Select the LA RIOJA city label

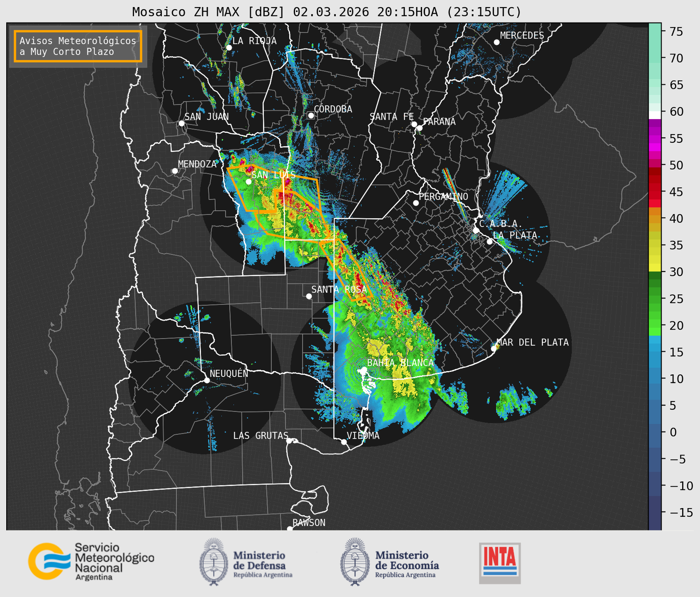coord(254,41)
